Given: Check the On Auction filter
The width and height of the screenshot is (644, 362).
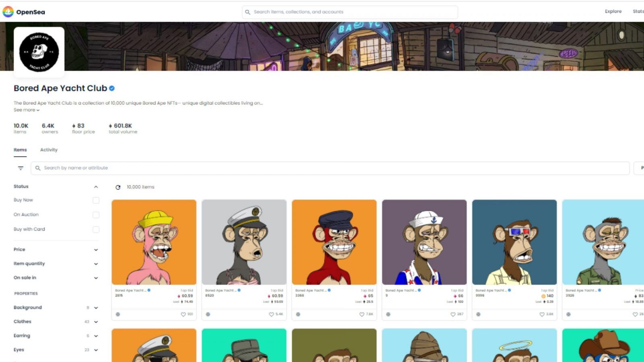Looking at the screenshot, I should click(x=96, y=215).
